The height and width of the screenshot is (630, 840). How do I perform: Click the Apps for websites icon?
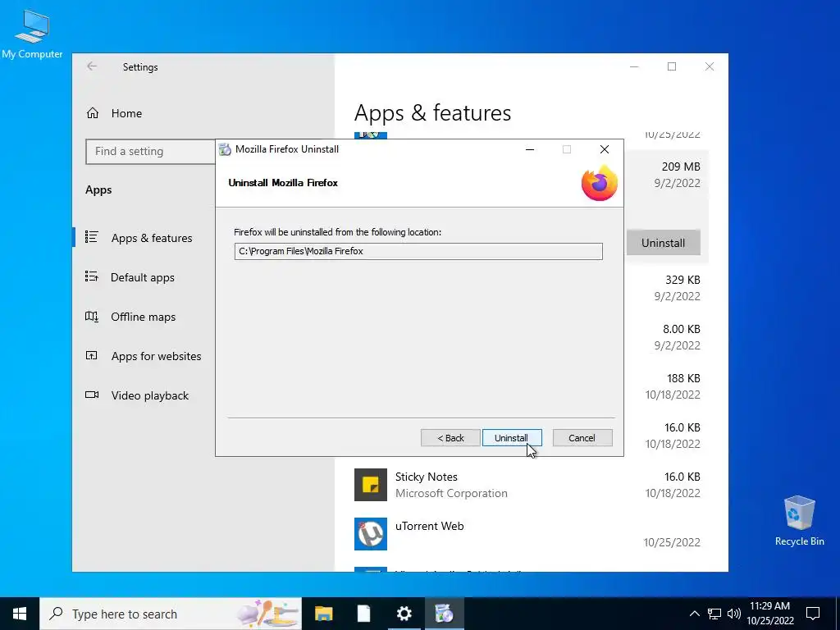click(x=92, y=355)
